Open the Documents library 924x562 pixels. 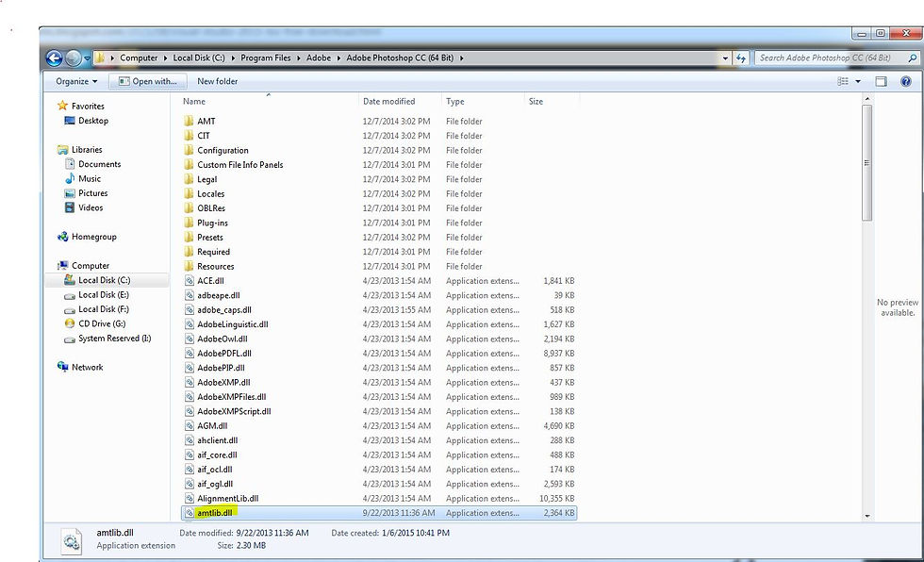99,164
